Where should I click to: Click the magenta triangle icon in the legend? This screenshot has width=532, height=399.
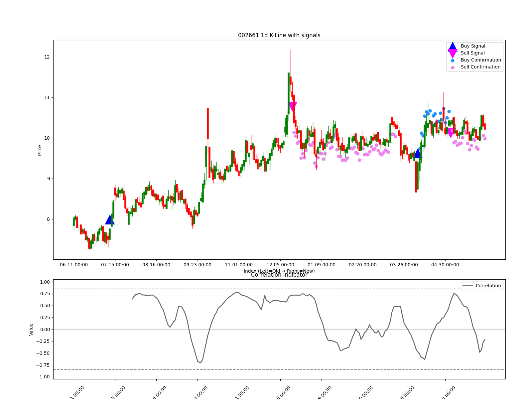[453, 53]
